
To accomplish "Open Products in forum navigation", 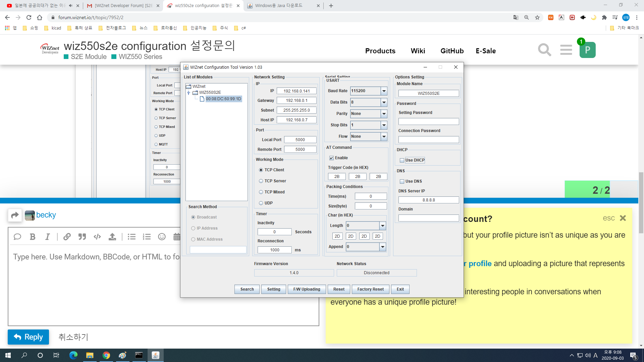I will (380, 51).
